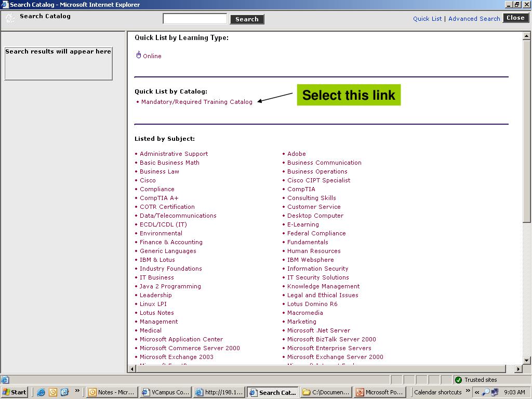Open Data/Telecommunications subject
The width and height of the screenshot is (532, 399).
(178, 216)
